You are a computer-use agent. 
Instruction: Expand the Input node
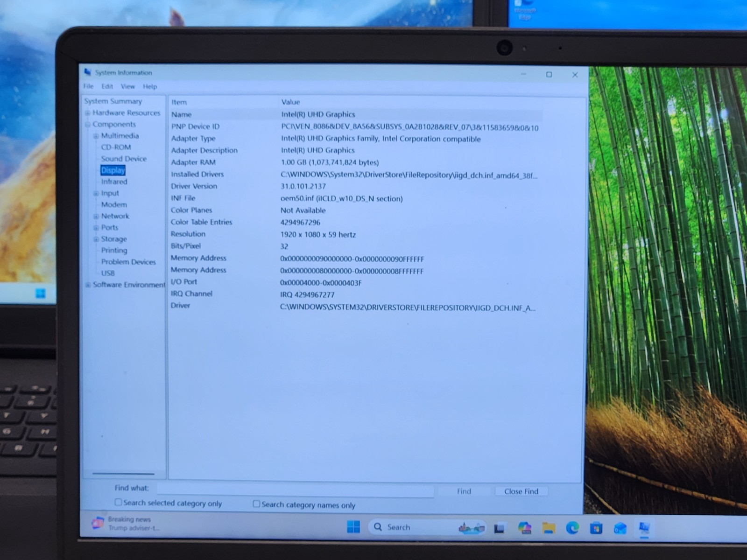pyautogui.click(x=96, y=193)
